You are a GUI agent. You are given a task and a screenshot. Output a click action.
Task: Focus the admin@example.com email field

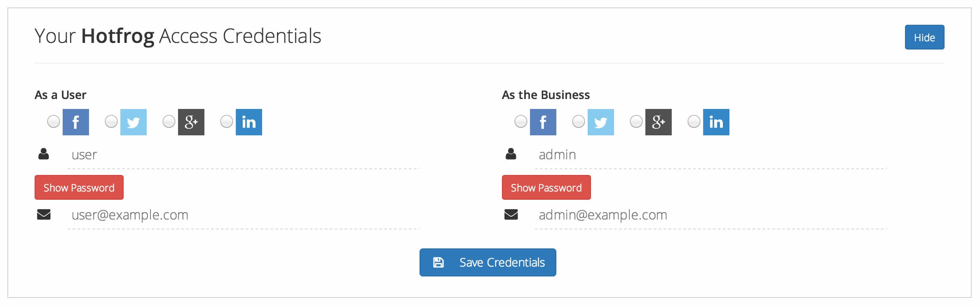(x=711, y=215)
